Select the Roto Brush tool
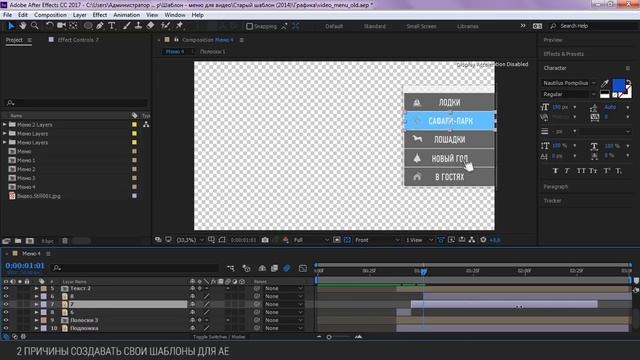Image resolution: width=640 pixels, height=360 pixels. coord(165,26)
